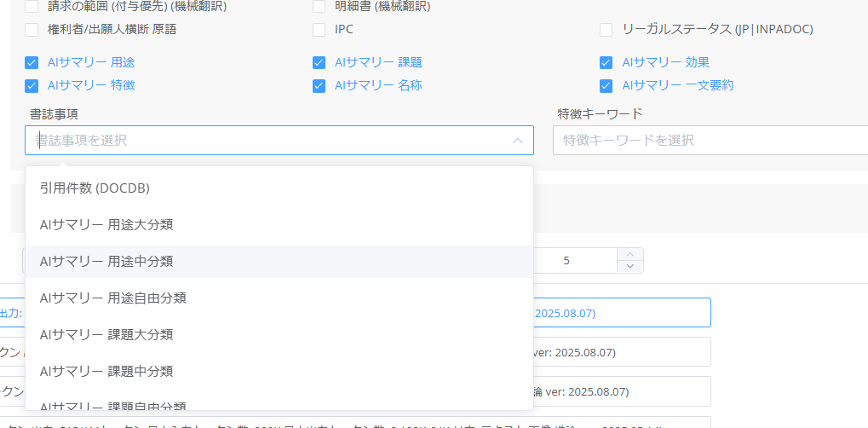
Task: Uncheck the AIサマリー 名称 checkbox
Action: pyautogui.click(x=319, y=85)
